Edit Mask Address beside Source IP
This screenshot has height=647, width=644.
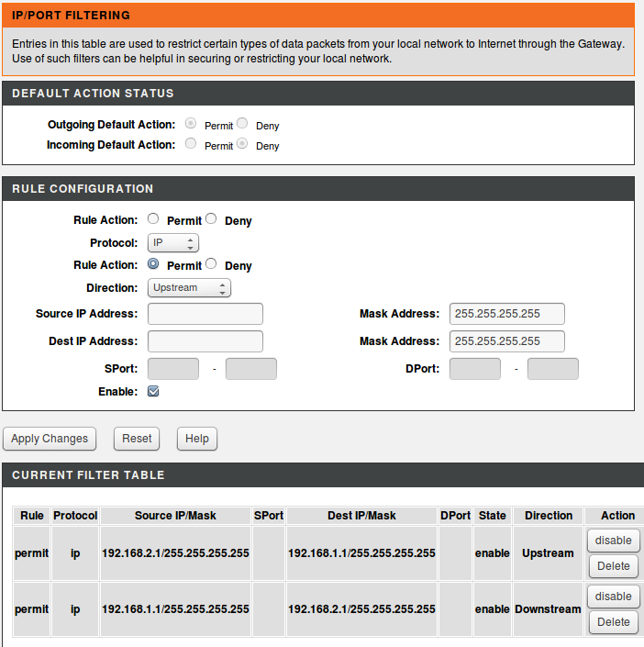[507, 314]
